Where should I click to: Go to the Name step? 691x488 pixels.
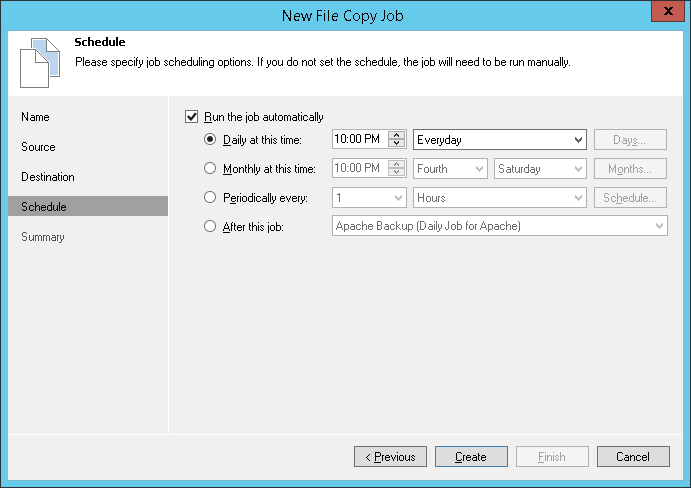[36, 117]
